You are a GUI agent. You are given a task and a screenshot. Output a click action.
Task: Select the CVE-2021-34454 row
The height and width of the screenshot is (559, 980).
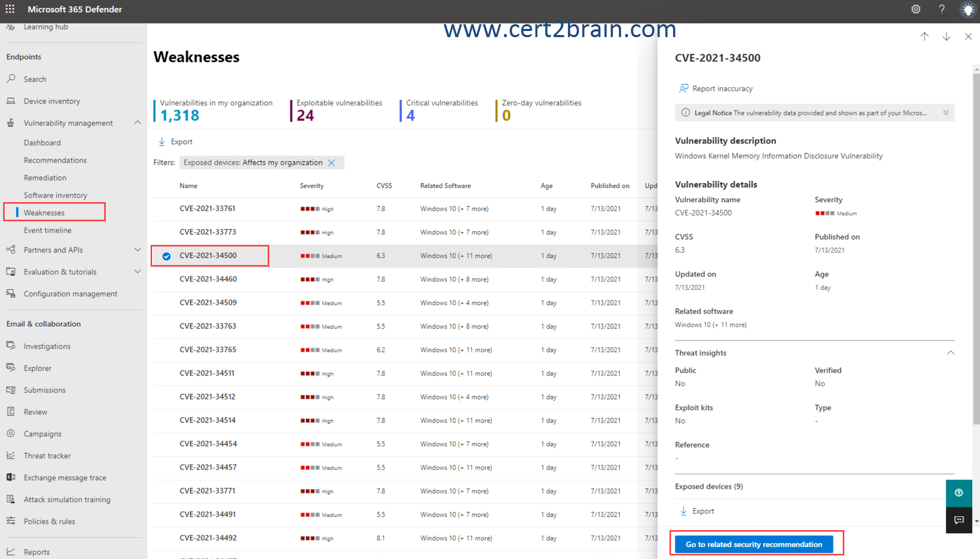point(405,444)
